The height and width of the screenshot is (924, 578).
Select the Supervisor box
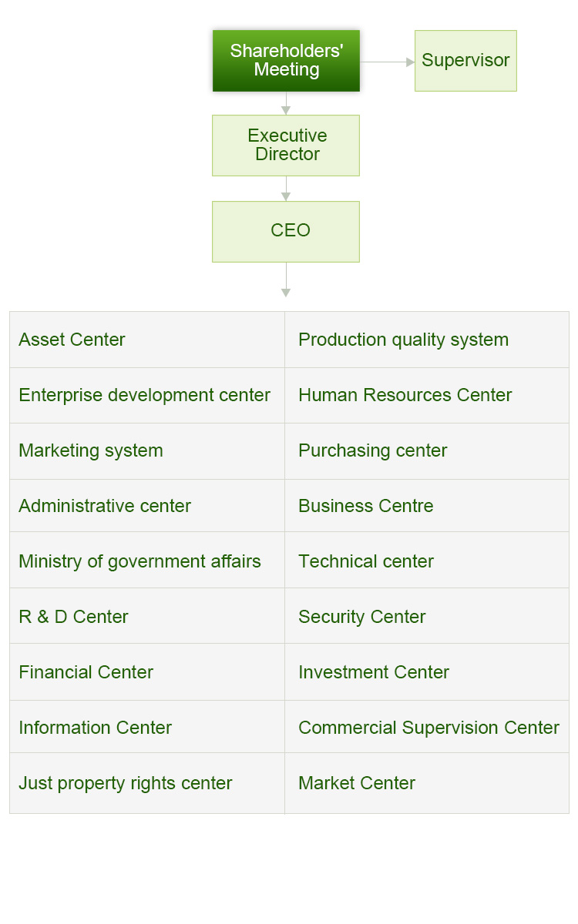coord(465,61)
